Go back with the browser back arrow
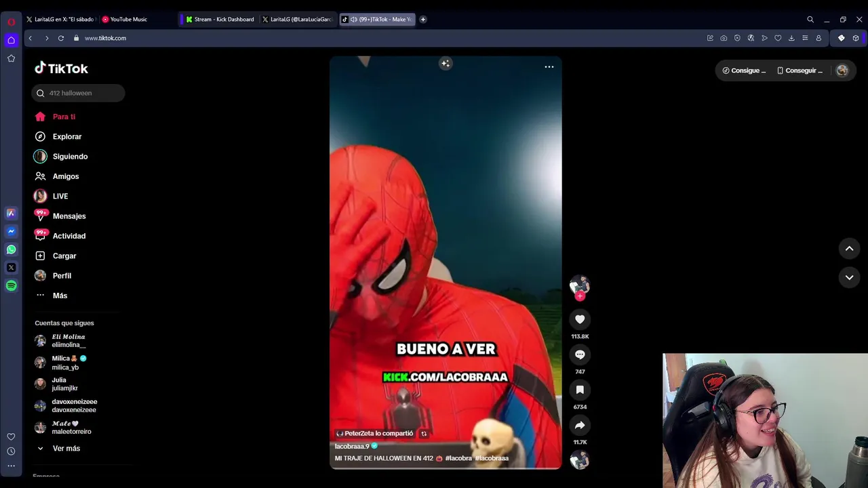This screenshot has width=868, height=488. [31, 38]
